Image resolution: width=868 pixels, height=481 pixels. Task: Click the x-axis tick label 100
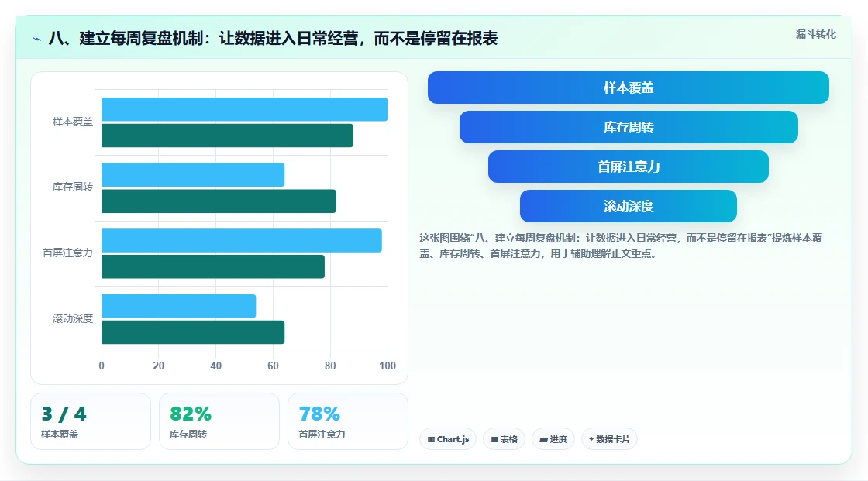tap(387, 366)
